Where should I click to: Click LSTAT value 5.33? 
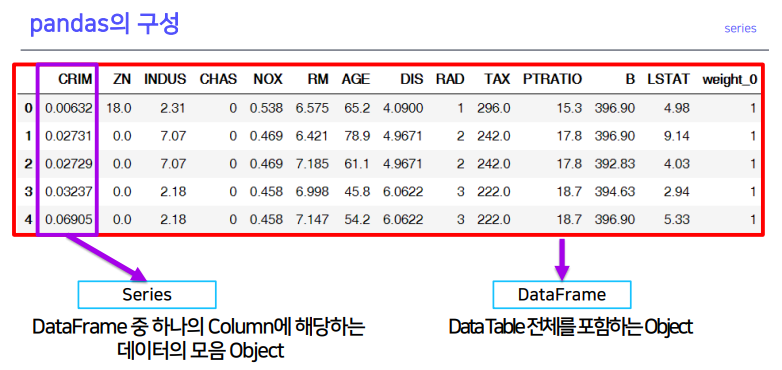tap(677, 219)
